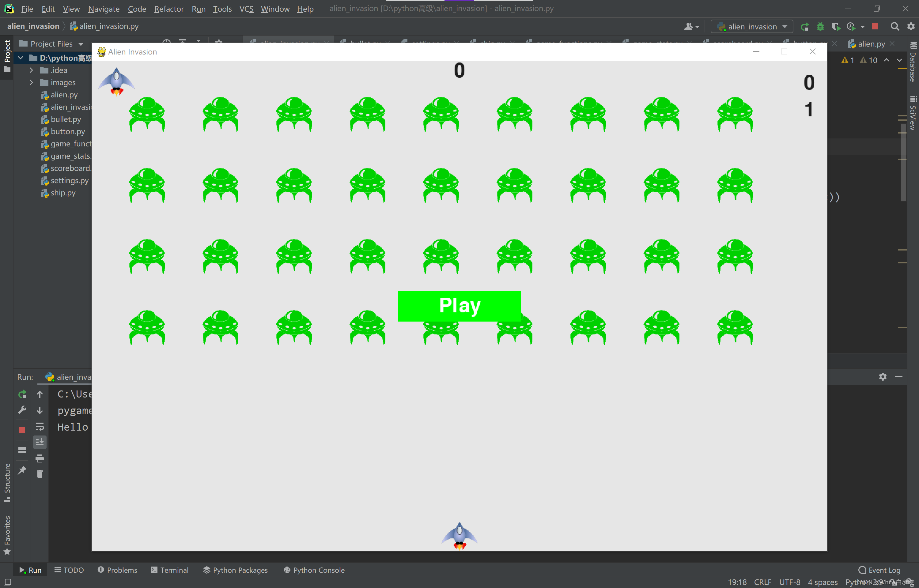The width and height of the screenshot is (919, 588).
Task: Clear run console with trash icon
Action: 40,474
